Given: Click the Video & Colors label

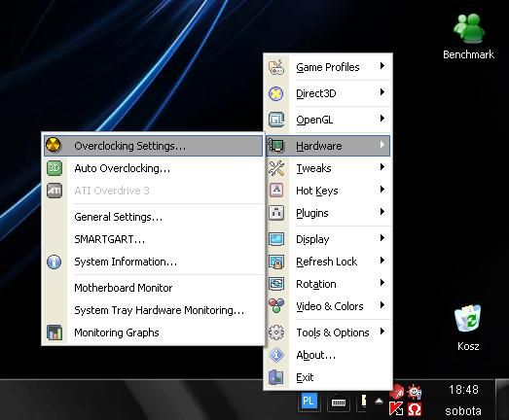Looking at the screenshot, I should [330, 306].
